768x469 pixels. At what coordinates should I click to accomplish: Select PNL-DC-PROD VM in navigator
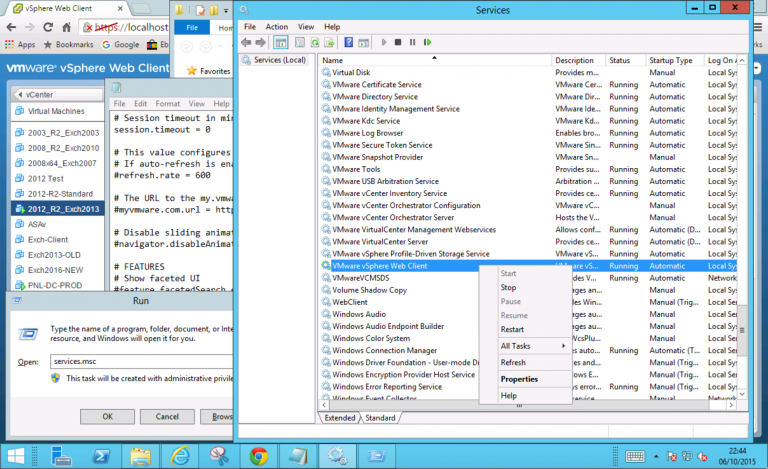click(x=57, y=285)
